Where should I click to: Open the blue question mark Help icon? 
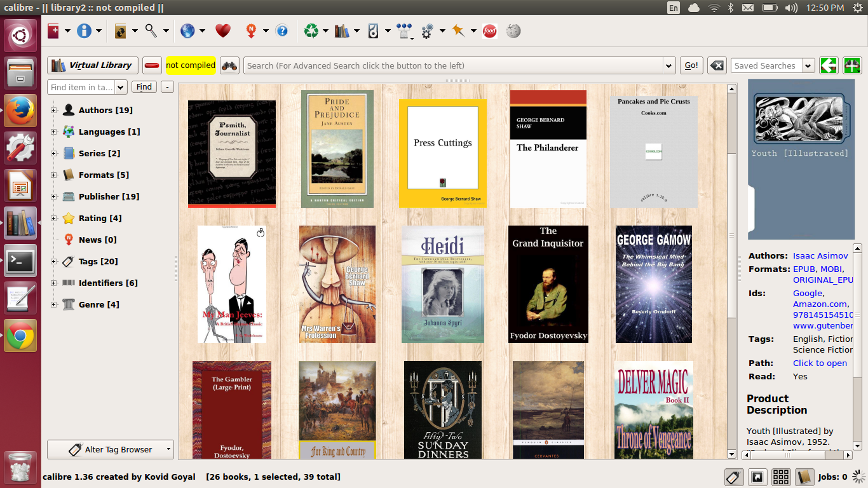pyautogui.click(x=281, y=30)
